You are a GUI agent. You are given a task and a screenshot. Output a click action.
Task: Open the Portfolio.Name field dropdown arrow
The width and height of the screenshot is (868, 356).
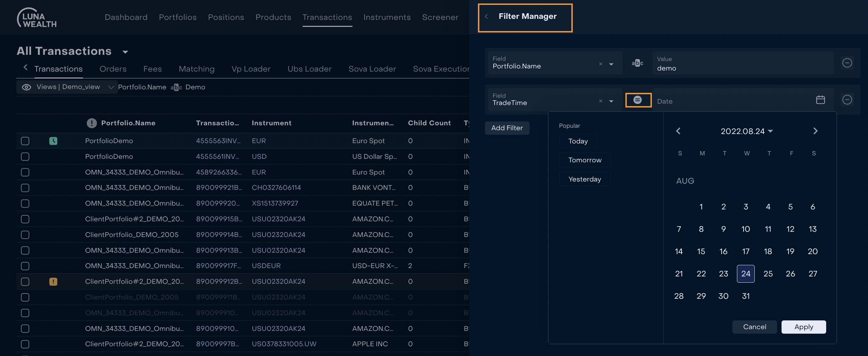611,64
